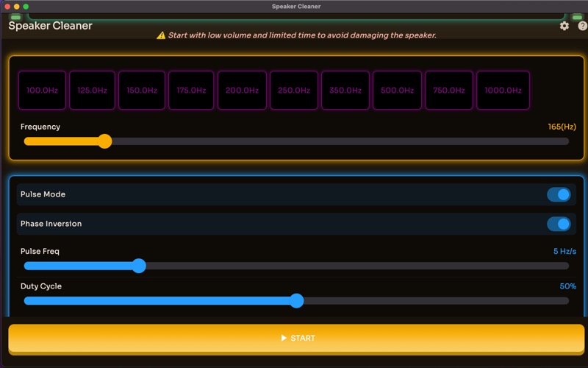Select the 125.0Hz frequency preset
The height and width of the screenshot is (368, 588).
[92, 91]
